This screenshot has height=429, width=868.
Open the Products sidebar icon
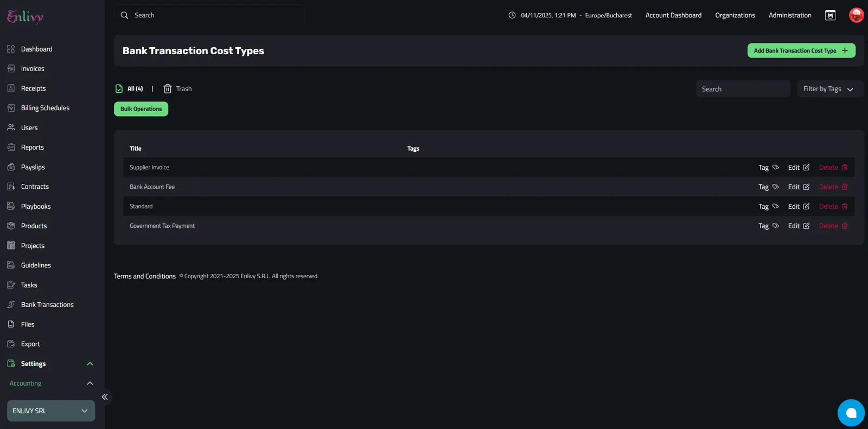coord(11,226)
